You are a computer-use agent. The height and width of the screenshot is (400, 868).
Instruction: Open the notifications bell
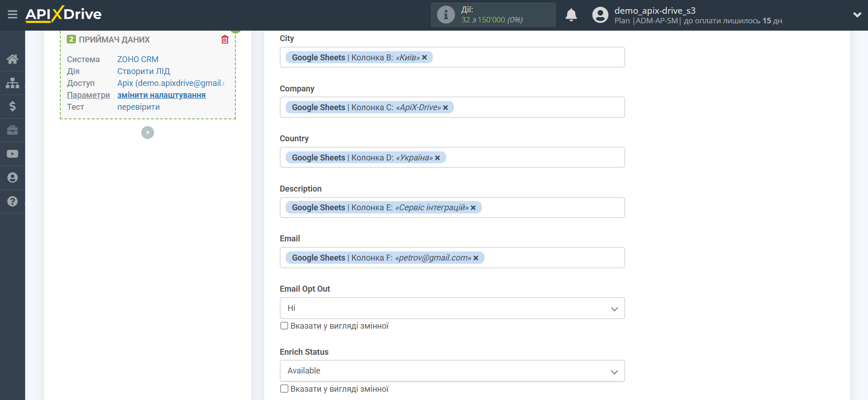571,15
